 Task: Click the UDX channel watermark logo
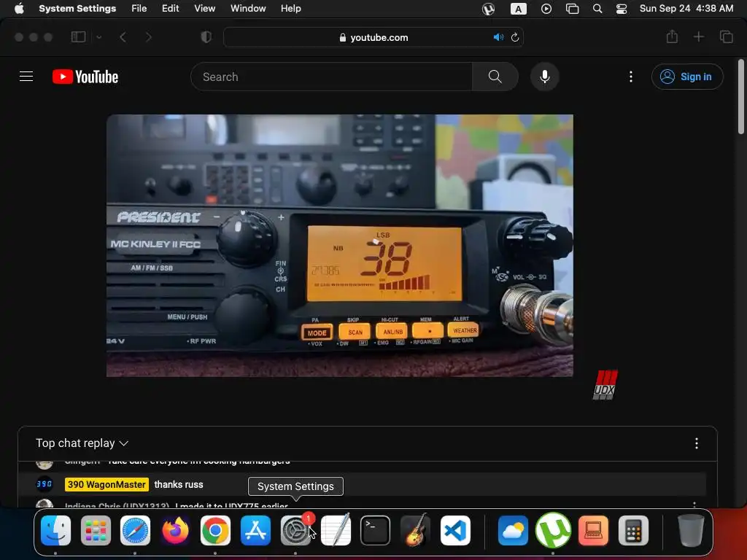pos(605,385)
